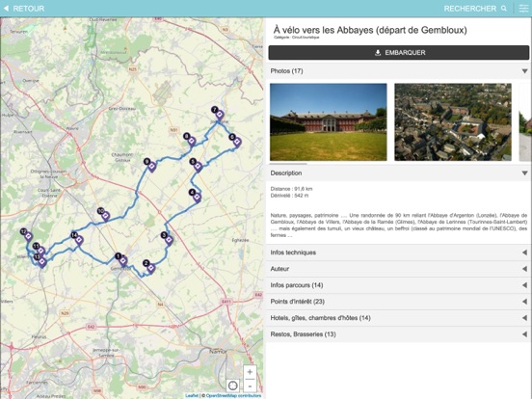Select waypoint marker 1 on the map
Viewport: 532px width, 399px height.
click(123, 261)
